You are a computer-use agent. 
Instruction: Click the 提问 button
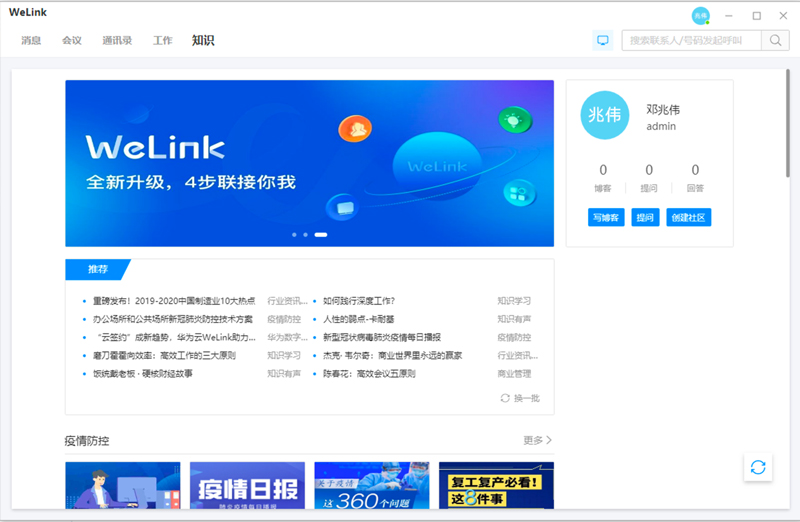pyautogui.click(x=645, y=217)
